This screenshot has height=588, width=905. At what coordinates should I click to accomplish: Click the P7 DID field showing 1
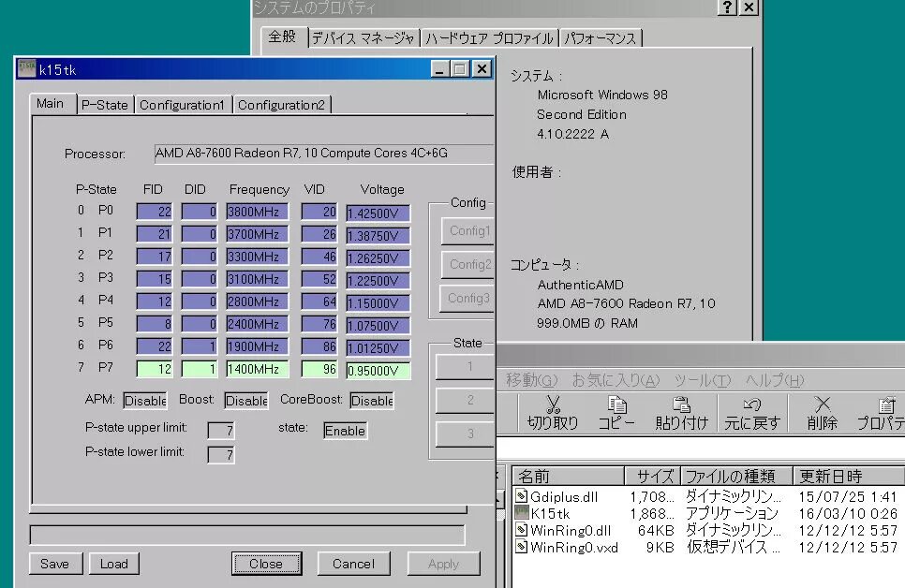click(200, 369)
